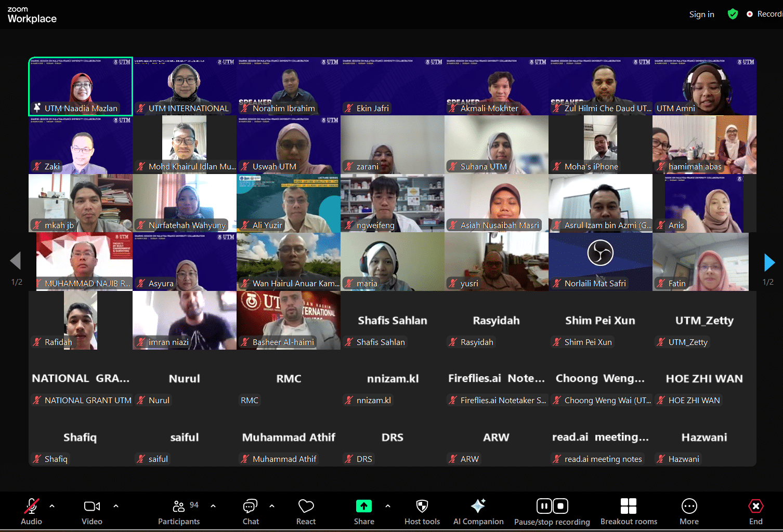Click RMC name label
Image resolution: width=783 pixels, height=532 pixels.
click(250, 401)
